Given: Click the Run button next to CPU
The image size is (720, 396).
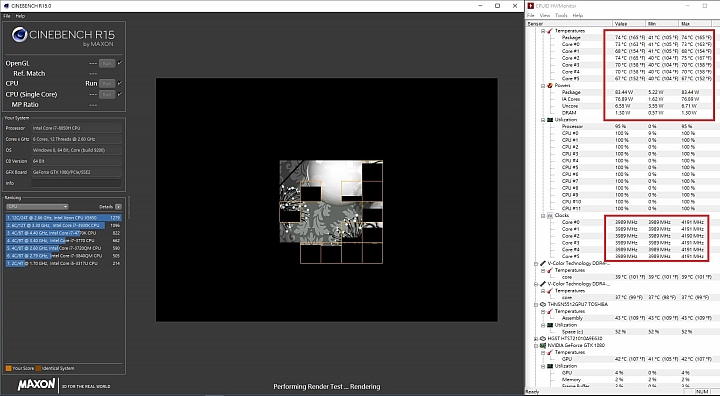Looking at the screenshot, I should tap(107, 84).
